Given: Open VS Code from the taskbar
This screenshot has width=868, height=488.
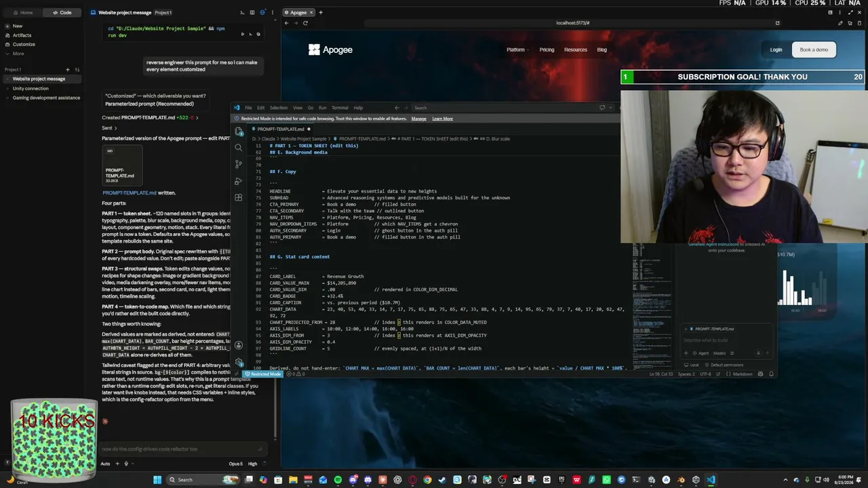Looking at the screenshot, I should [711, 480].
